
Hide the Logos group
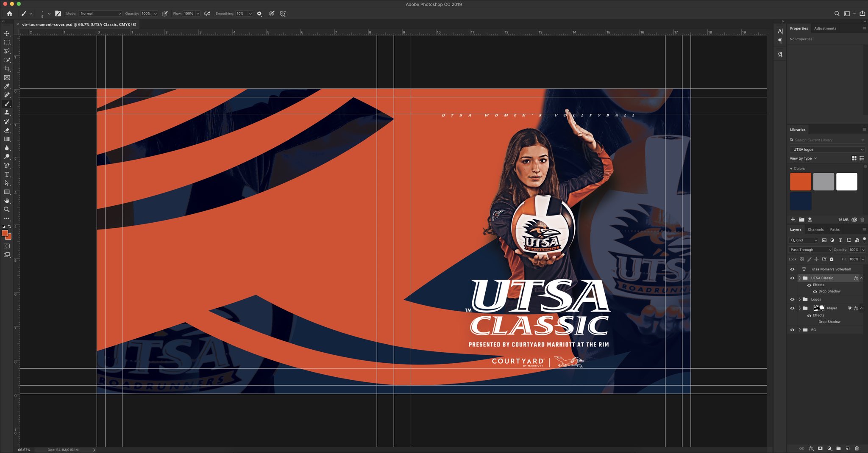coord(792,299)
